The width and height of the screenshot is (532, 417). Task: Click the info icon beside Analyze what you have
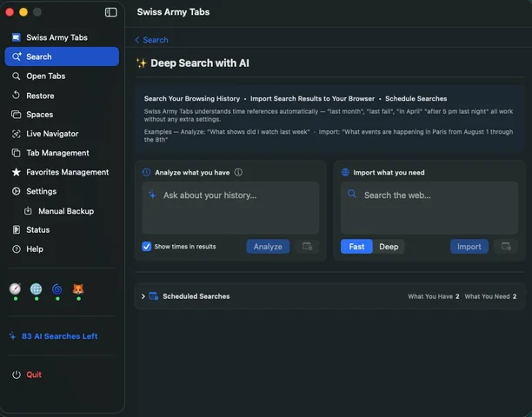[238, 172]
